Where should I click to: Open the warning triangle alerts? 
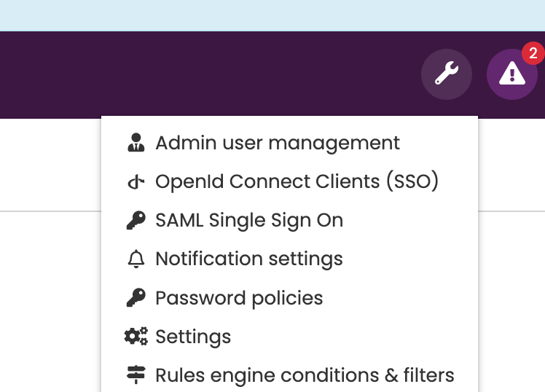click(512, 74)
